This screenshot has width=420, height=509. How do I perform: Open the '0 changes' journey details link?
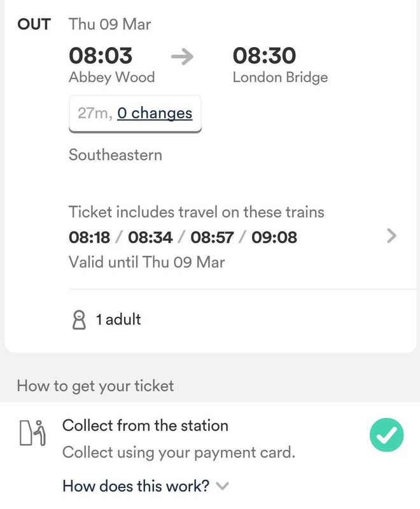tap(155, 113)
